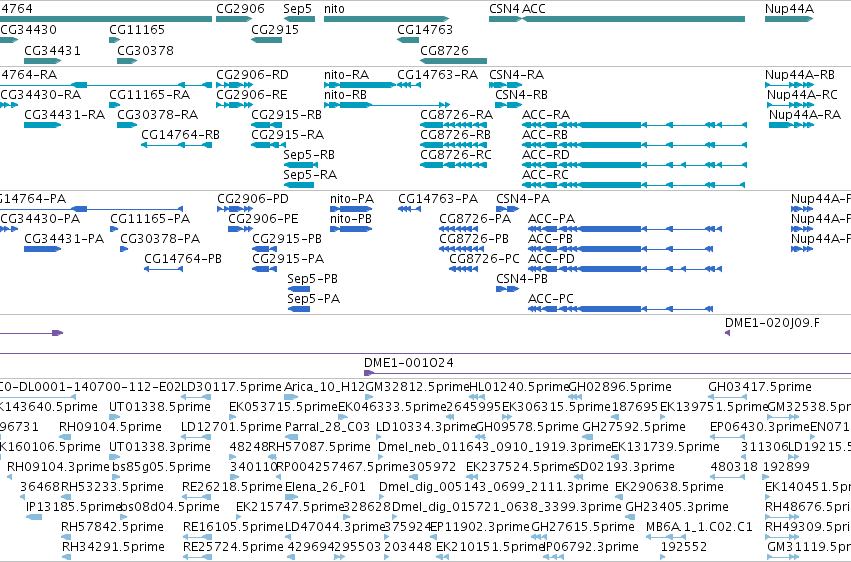The image size is (851, 562).
Task: Select the nito-RB transcript label
Action: click(x=345, y=95)
